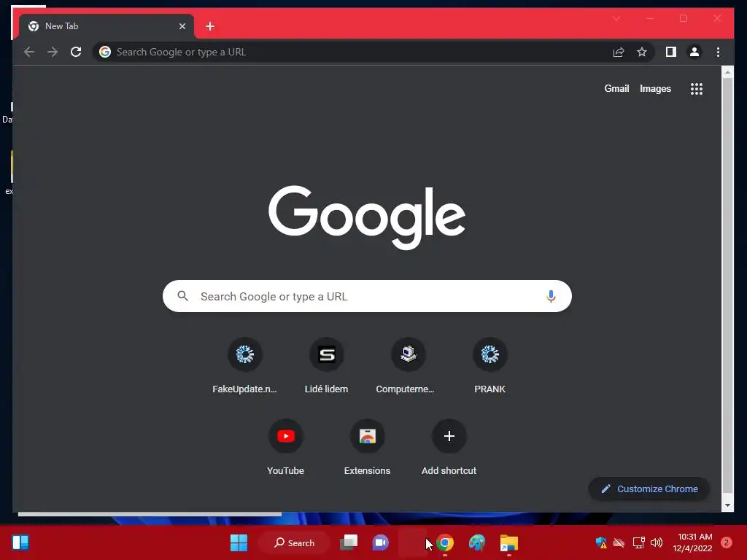Close the New Tab tab
This screenshot has height=560, width=747.
pos(182,26)
